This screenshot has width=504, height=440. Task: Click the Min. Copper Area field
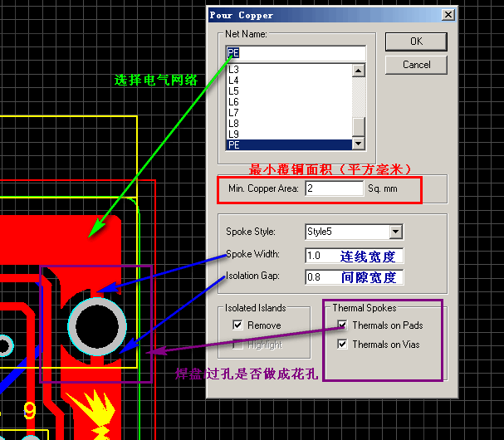coord(334,188)
